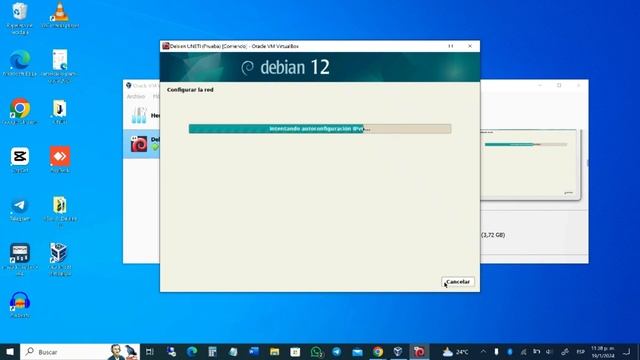Click the IPv6 autoconfiguration progress bar

coord(320,129)
